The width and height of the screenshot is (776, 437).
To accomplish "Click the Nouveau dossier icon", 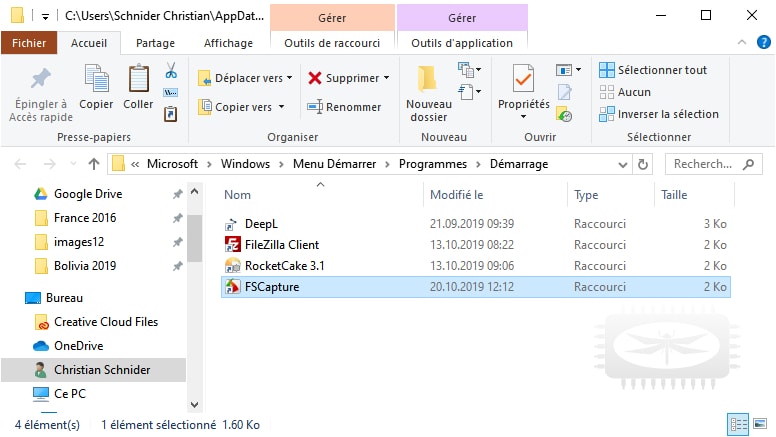I will click(x=428, y=79).
